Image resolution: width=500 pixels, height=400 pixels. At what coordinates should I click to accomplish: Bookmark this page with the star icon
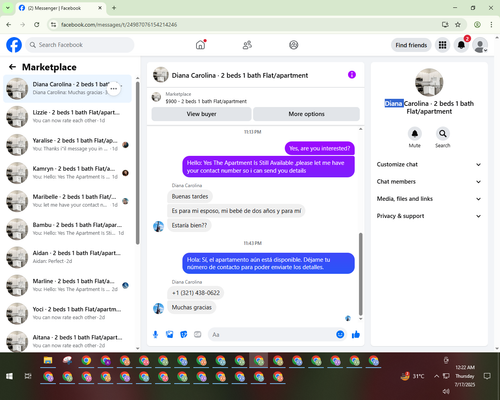pos(458,25)
